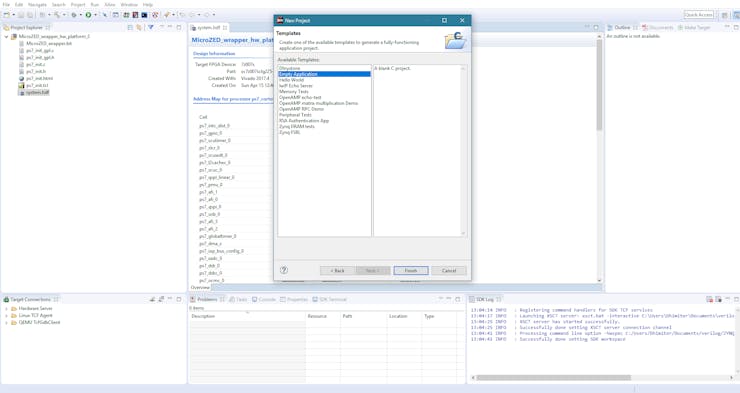Open the dropdown arrow next to Build hammer

coord(64,15)
